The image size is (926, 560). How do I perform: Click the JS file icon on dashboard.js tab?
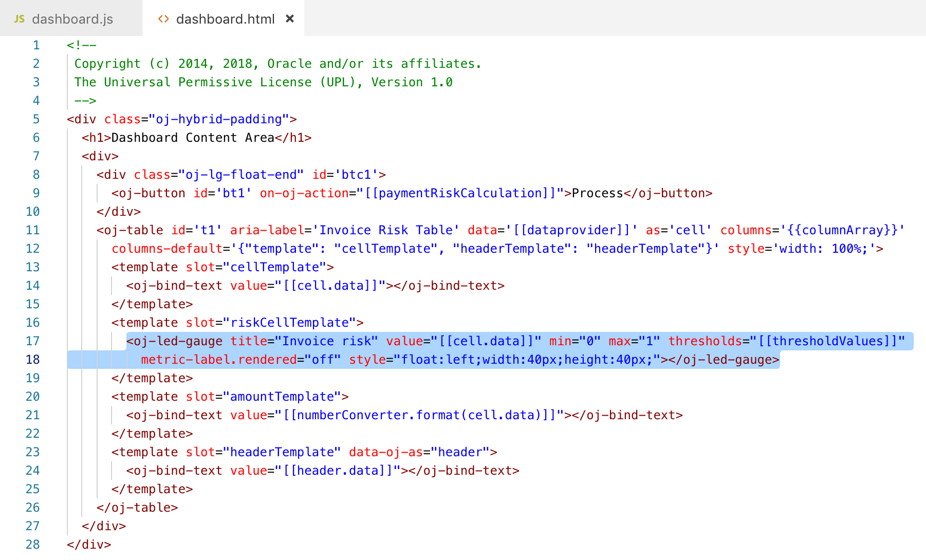(20, 19)
